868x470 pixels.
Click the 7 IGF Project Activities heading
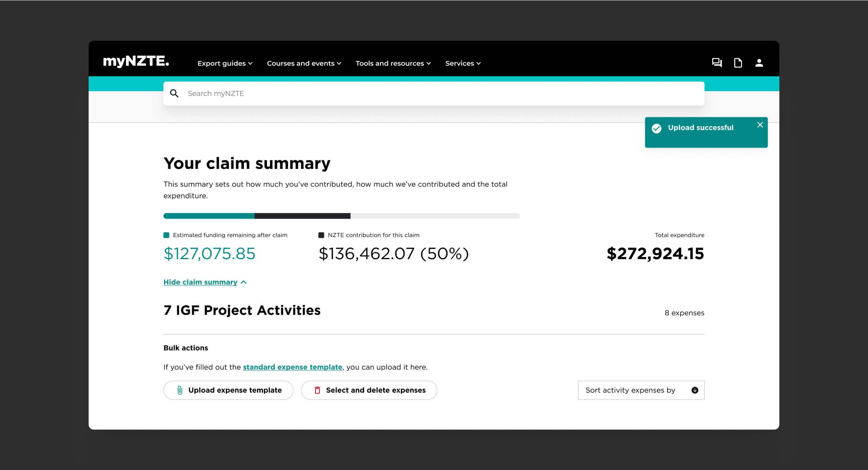point(242,310)
